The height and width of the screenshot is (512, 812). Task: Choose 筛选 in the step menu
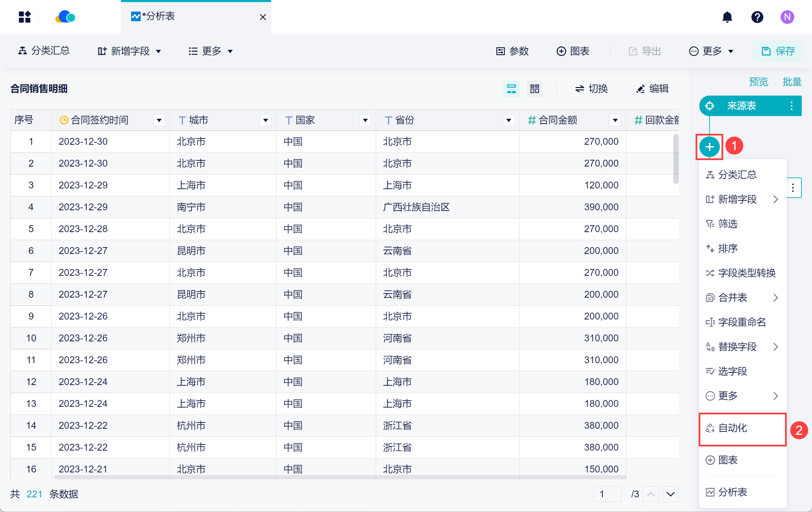tap(727, 224)
